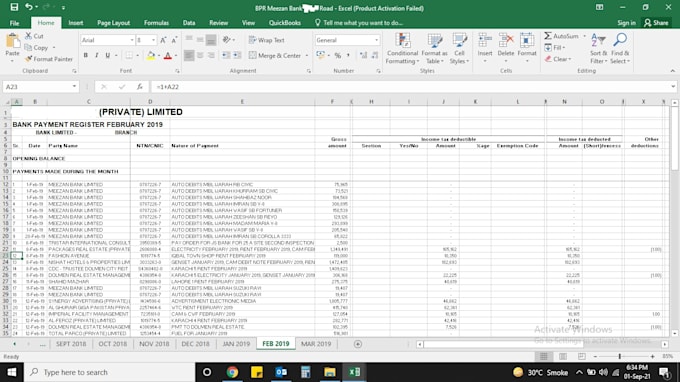Toggle Wrap Text
The height and width of the screenshot is (382, 680).
(267, 40)
